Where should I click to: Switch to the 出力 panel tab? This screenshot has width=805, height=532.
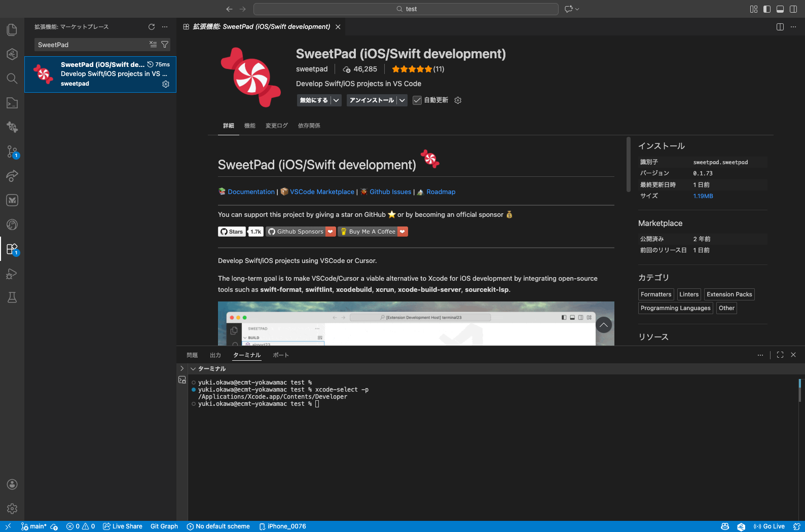pyautogui.click(x=215, y=355)
